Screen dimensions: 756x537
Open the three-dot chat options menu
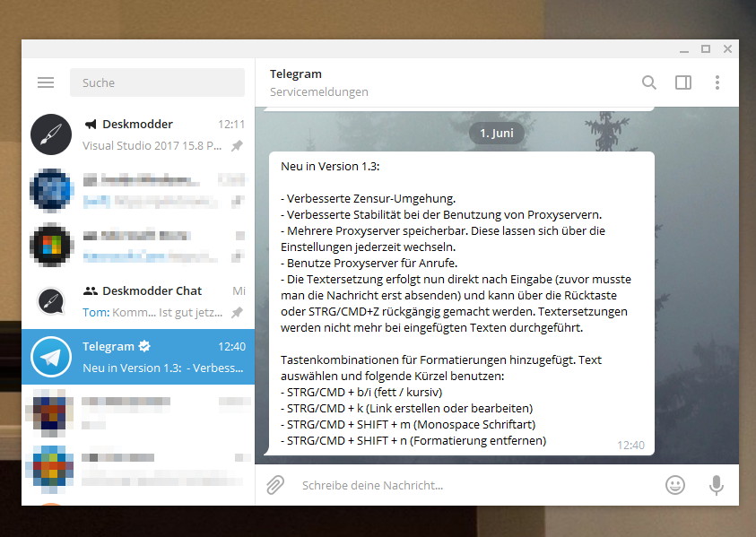[x=717, y=82]
